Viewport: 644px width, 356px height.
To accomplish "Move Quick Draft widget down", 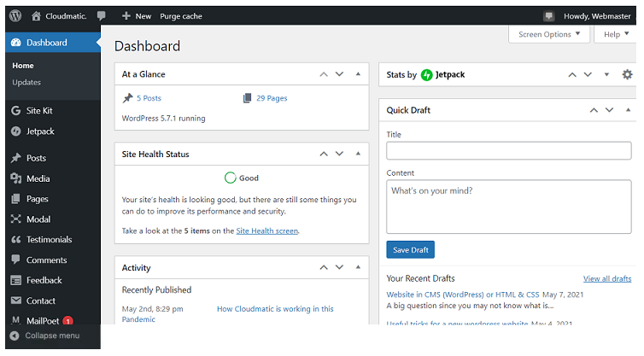I will click(x=610, y=110).
